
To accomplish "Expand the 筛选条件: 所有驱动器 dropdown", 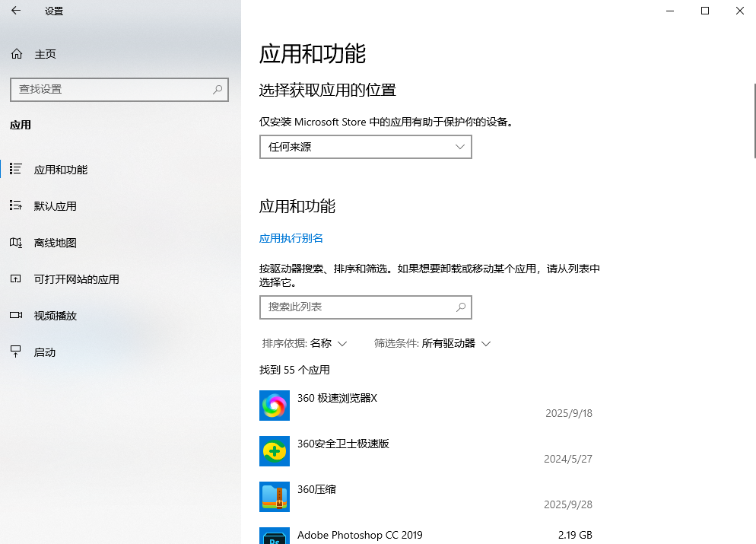I will [x=432, y=343].
